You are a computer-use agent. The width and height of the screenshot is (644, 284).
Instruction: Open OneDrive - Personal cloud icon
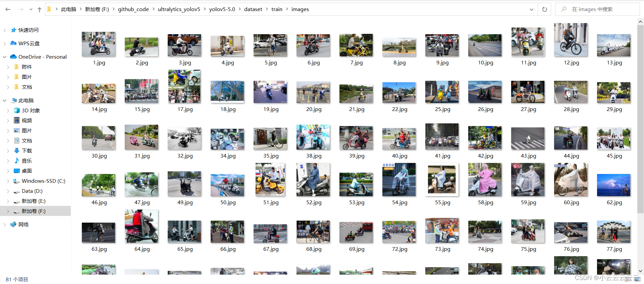13,57
